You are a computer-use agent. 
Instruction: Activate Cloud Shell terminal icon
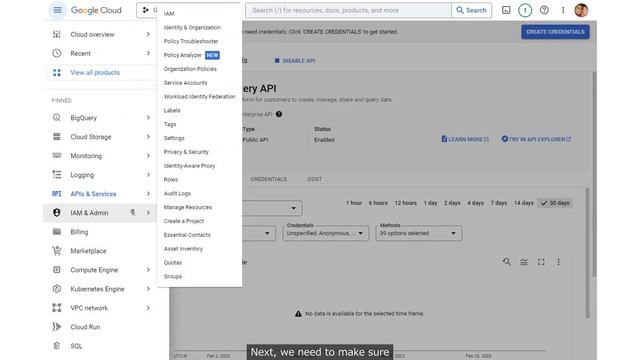[506, 10]
